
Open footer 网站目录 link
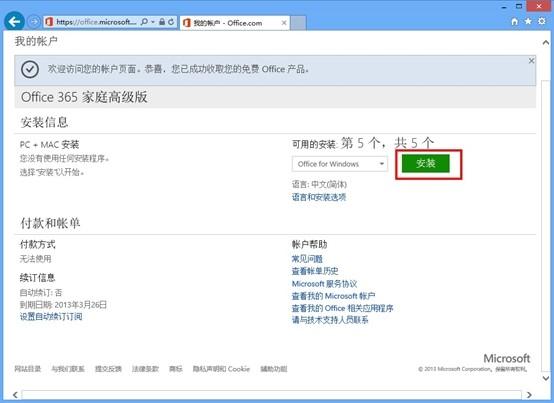[x=28, y=369]
